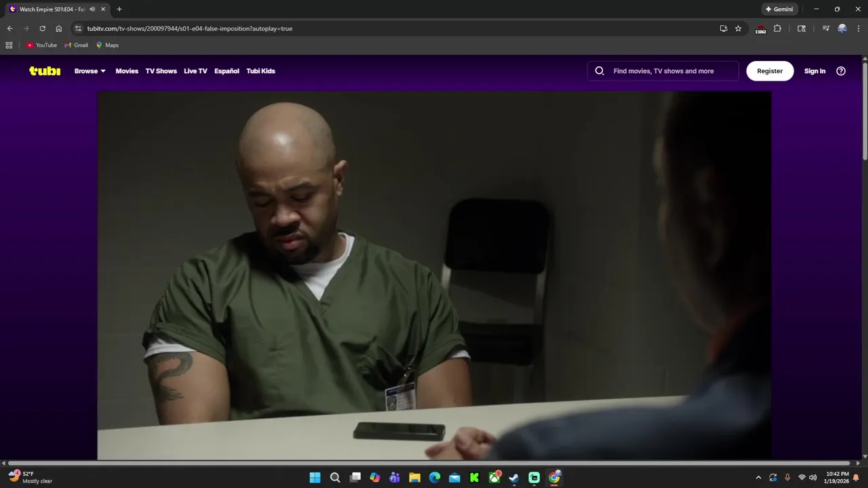The height and width of the screenshot is (488, 868).
Task: Focus the Find movies, TV shows search field
Action: [663, 71]
